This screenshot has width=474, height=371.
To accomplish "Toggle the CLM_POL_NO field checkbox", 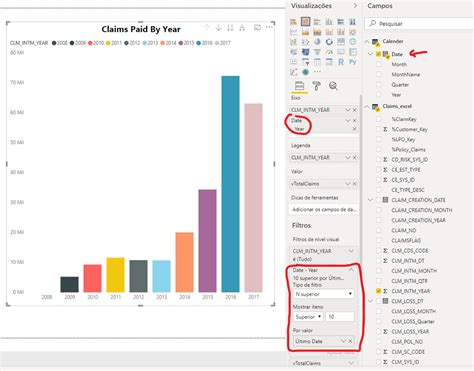I will [378, 342].
